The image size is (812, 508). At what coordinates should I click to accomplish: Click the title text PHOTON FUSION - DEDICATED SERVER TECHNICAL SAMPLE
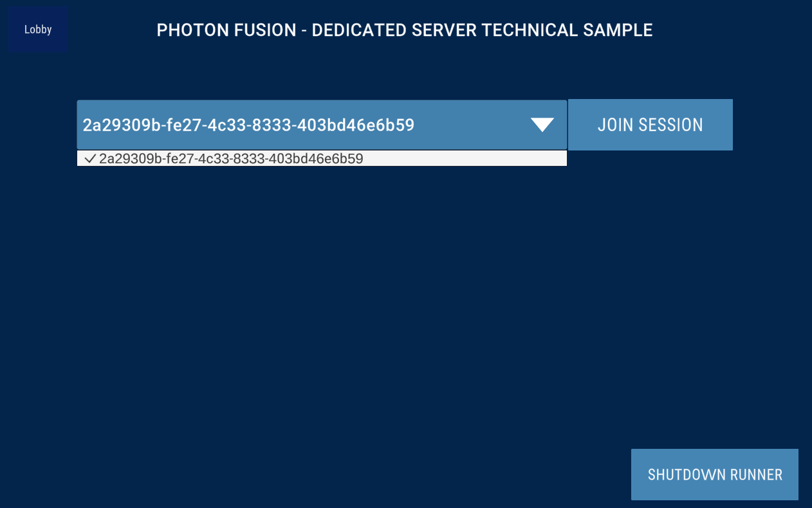[x=405, y=30]
